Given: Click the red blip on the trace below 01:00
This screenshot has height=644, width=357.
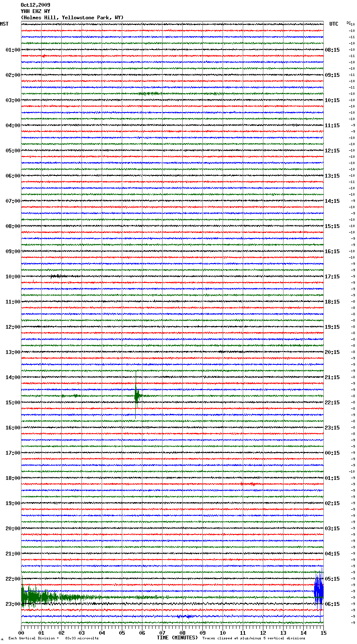Looking at the screenshot, I should 44,56.
